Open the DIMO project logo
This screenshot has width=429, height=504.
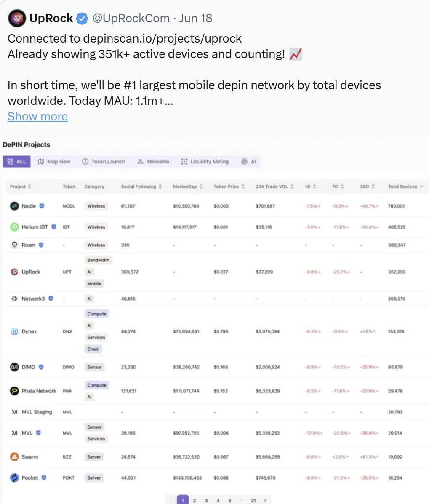14,367
